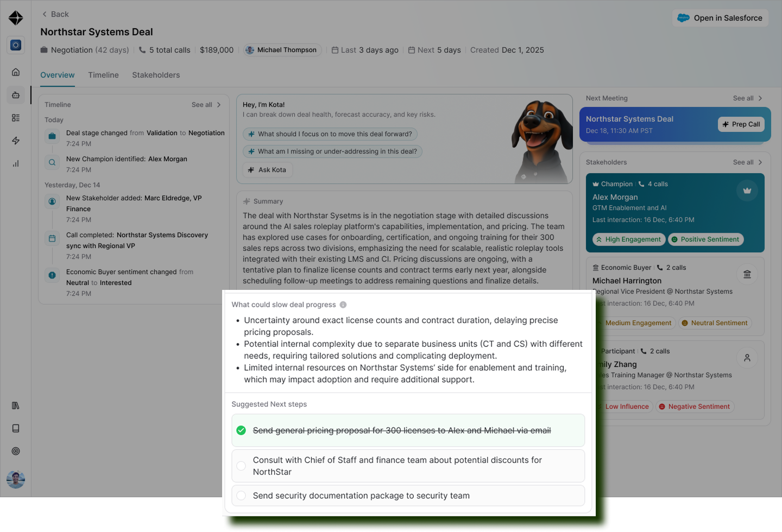Uncheck the completed pricing proposal step
Screen dimensions: 782x532
point(241,430)
